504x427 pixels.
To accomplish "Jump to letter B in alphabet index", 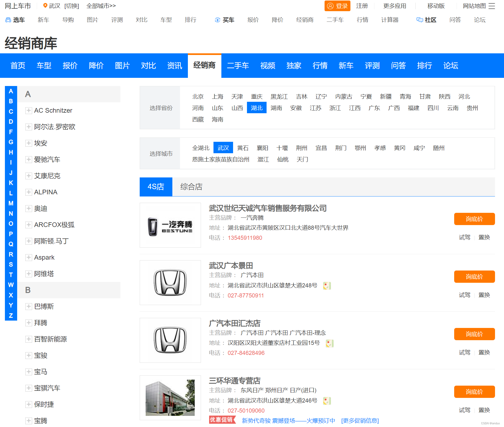I will pyautogui.click(x=11, y=101).
